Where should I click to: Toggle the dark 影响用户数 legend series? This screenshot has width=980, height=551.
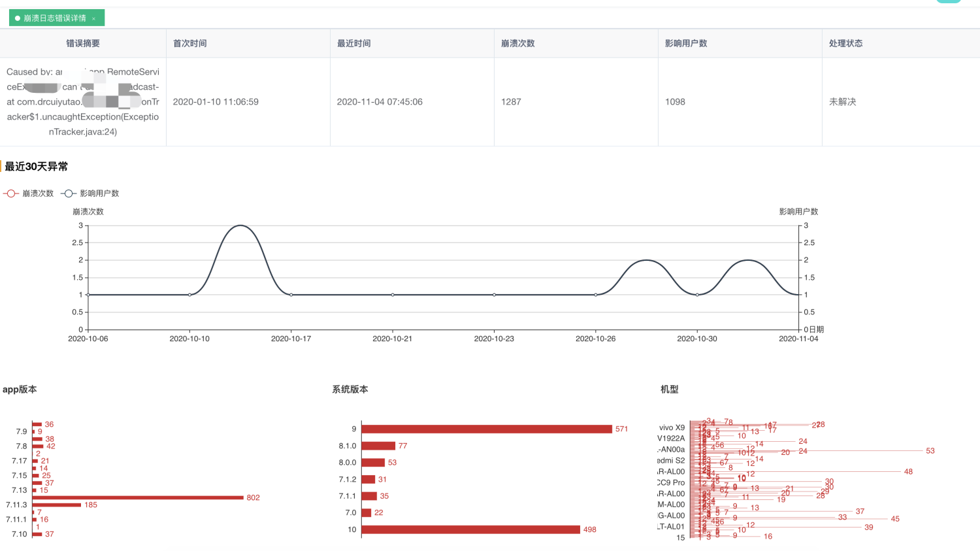point(90,193)
